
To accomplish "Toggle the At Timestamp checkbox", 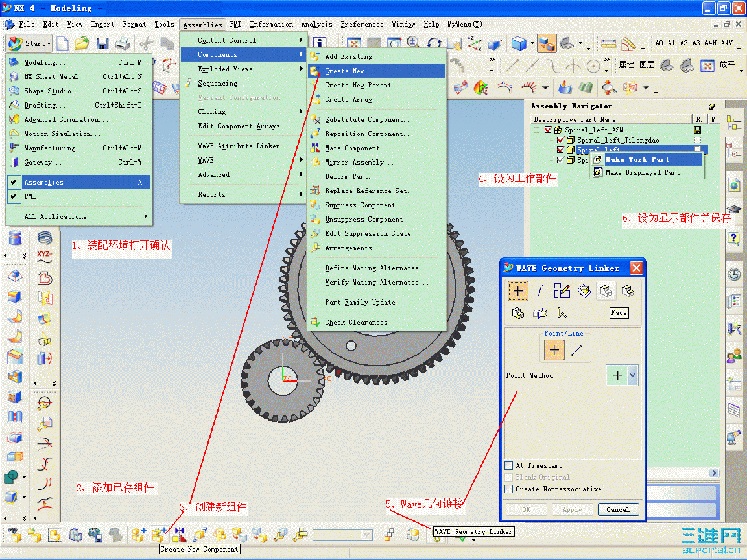I will (508, 466).
